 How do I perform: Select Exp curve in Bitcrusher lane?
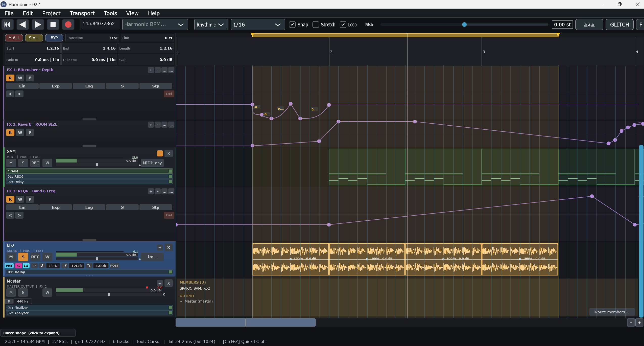(56, 86)
